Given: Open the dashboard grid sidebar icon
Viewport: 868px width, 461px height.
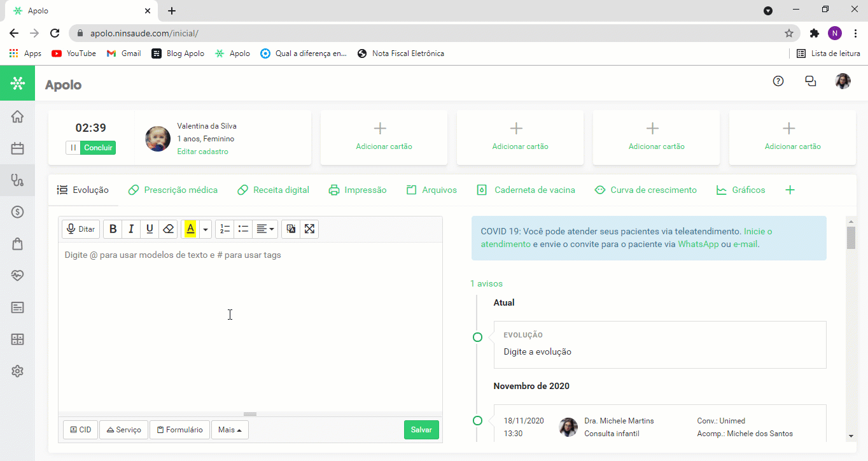Looking at the screenshot, I should (17, 339).
